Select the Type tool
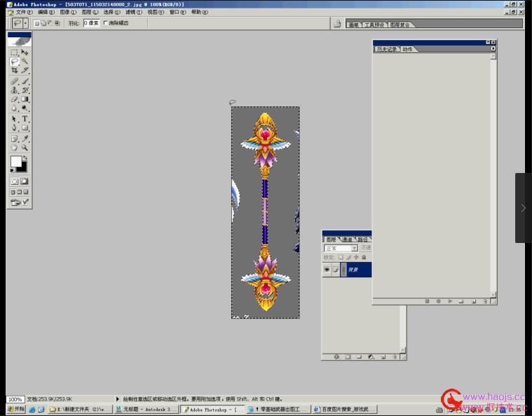Image resolution: width=532 pixels, height=416 pixels. [x=25, y=118]
